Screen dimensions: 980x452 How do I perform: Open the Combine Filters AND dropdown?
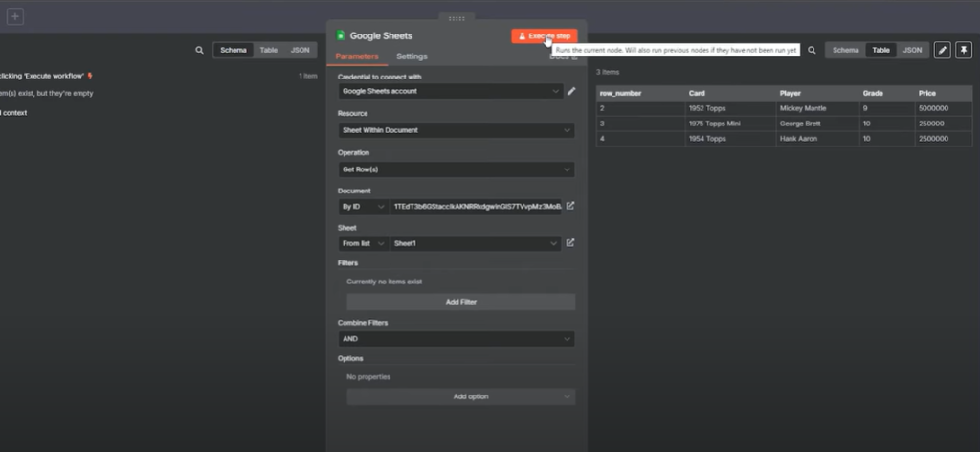click(457, 339)
